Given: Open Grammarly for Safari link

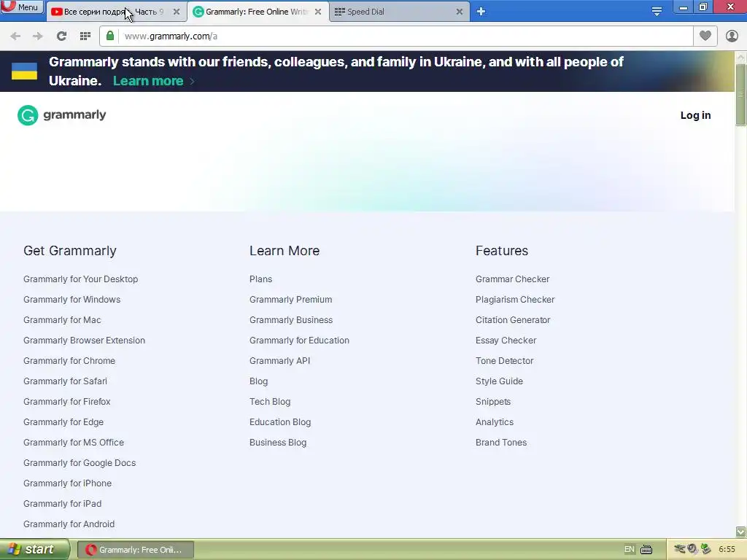Looking at the screenshot, I should [x=65, y=381].
